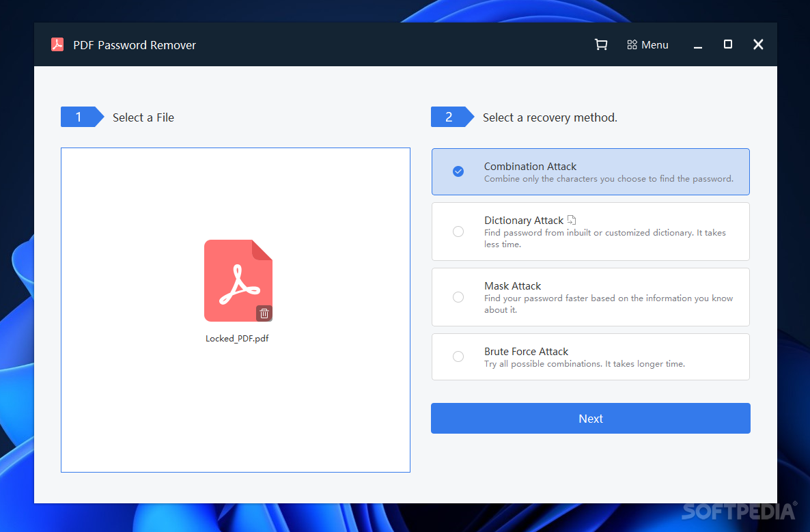810x532 pixels.
Task: Click the document icon beside Dictionary Attack
Action: click(x=571, y=219)
